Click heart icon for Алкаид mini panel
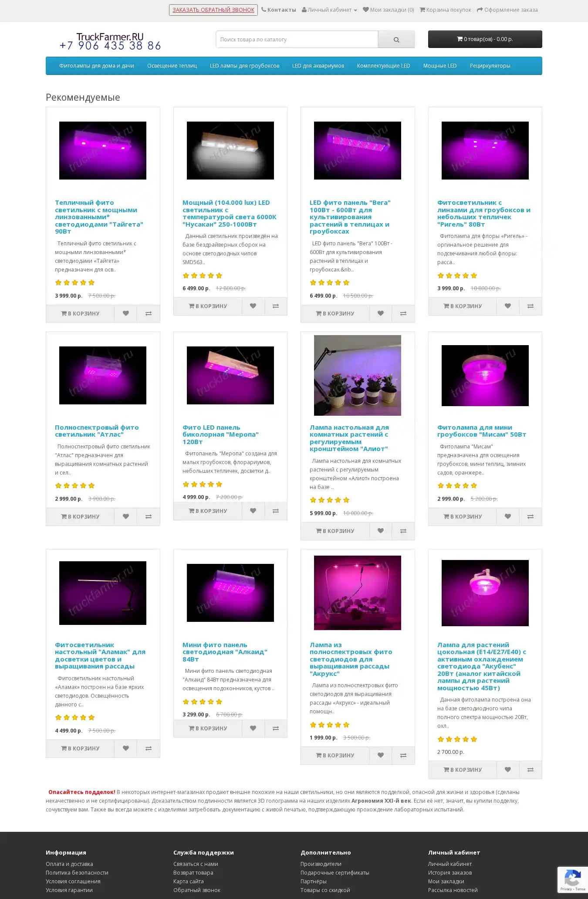Image resolution: width=588 pixels, height=899 pixels. [x=253, y=728]
